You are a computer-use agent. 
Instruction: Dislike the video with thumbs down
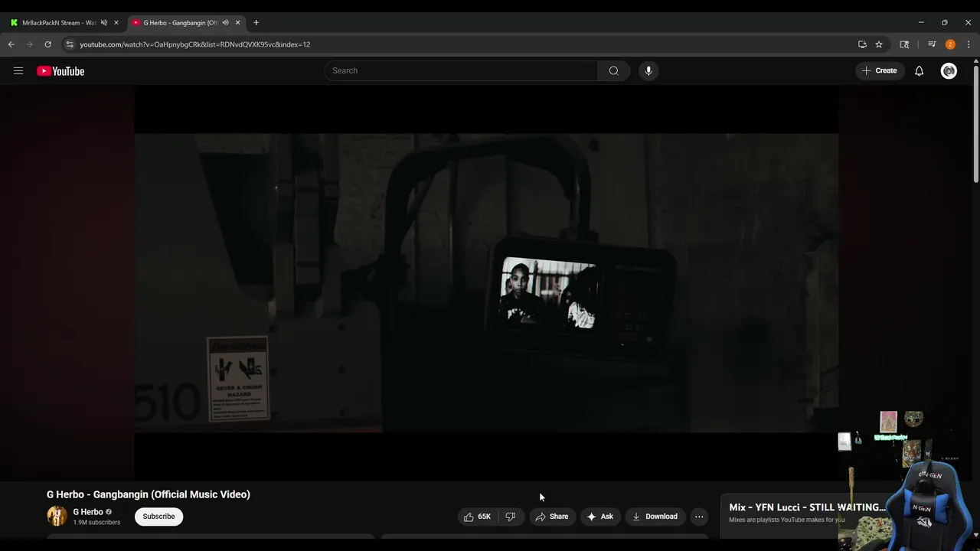(510, 517)
